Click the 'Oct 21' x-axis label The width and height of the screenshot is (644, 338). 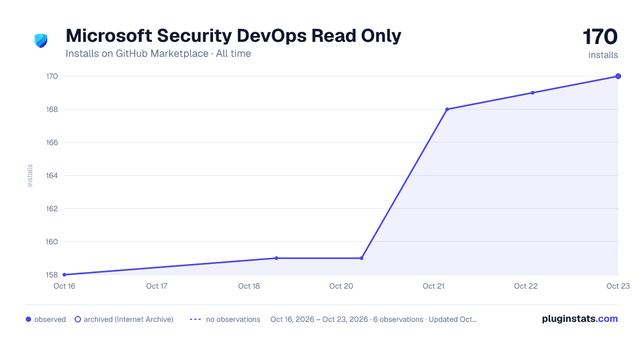click(x=434, y=286)
